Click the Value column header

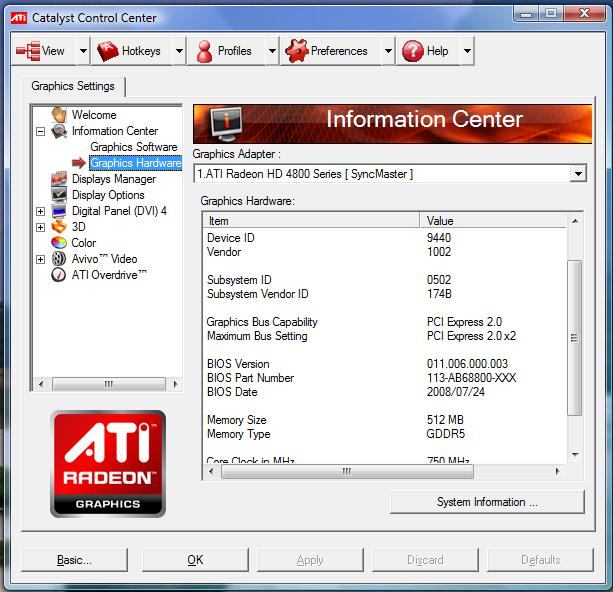(x=493, y=221)
